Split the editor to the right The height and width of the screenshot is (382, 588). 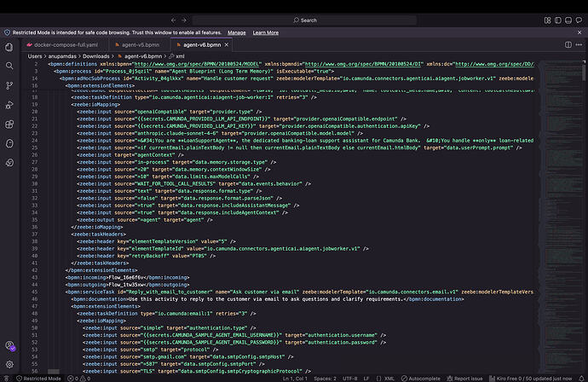(x=568, y=44)
